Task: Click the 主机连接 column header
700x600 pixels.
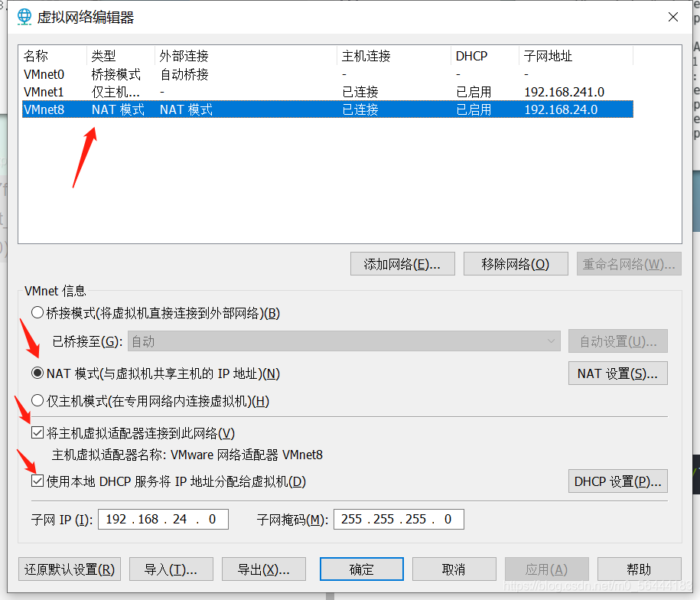Action: click(x=394, y=56)
